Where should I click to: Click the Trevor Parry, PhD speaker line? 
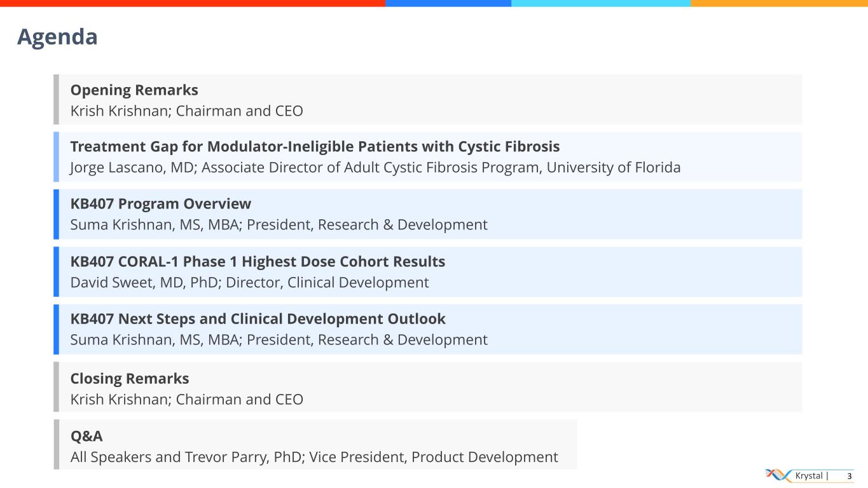pyautogui.click(x=314, y=457)
